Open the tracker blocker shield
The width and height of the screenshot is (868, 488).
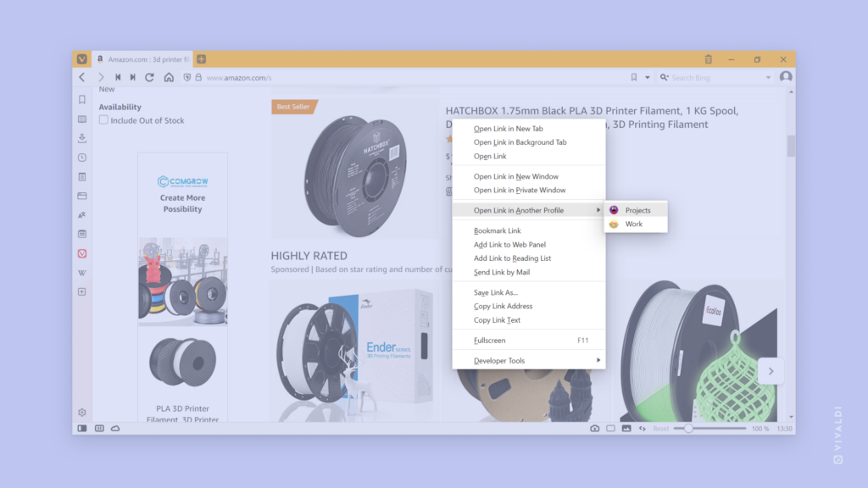point(187,77)
